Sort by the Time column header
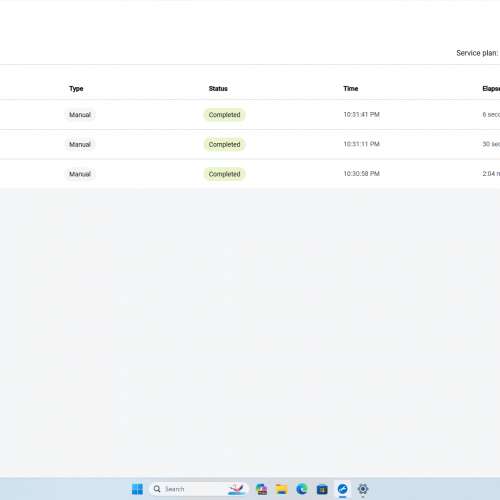 point(351,88)
